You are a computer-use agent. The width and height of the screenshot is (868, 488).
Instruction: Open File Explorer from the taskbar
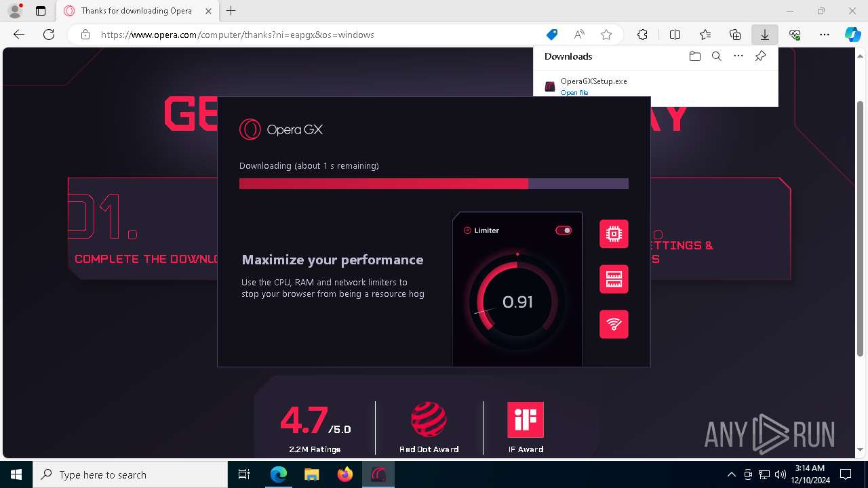tap(311, 474)
